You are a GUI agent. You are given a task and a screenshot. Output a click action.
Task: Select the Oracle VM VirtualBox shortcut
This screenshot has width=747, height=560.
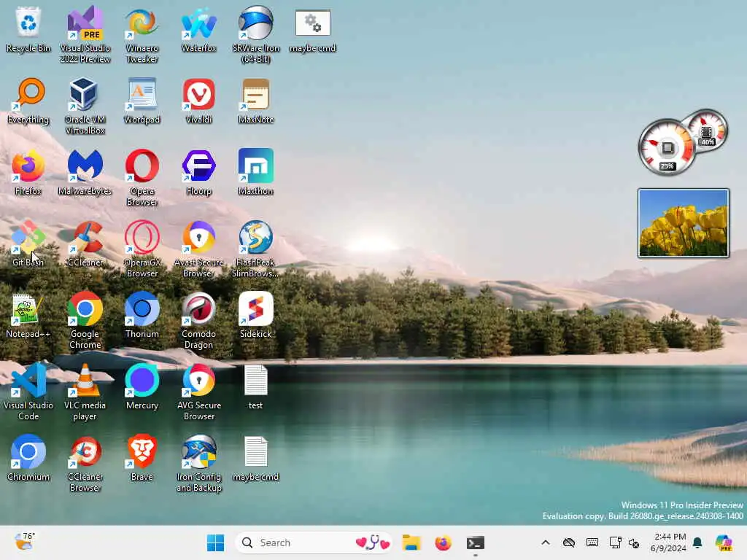[x=85, y=106]
